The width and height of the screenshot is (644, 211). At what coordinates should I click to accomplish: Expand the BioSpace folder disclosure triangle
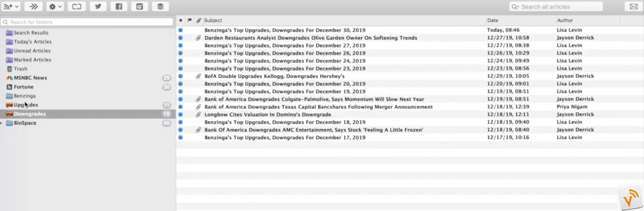2,123
